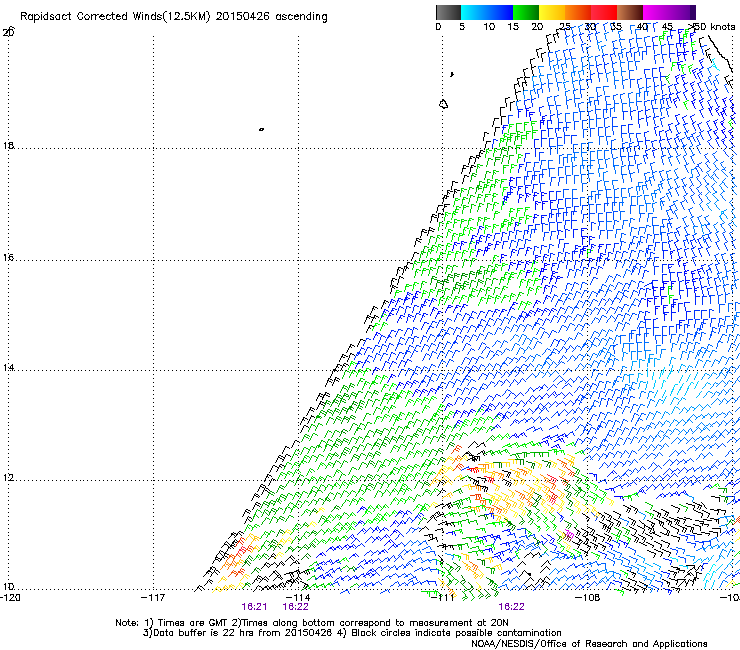This screenshot has width=740, height=650.
Task: Click the latitude axis label '16'
Action: [x=8, y=257]
